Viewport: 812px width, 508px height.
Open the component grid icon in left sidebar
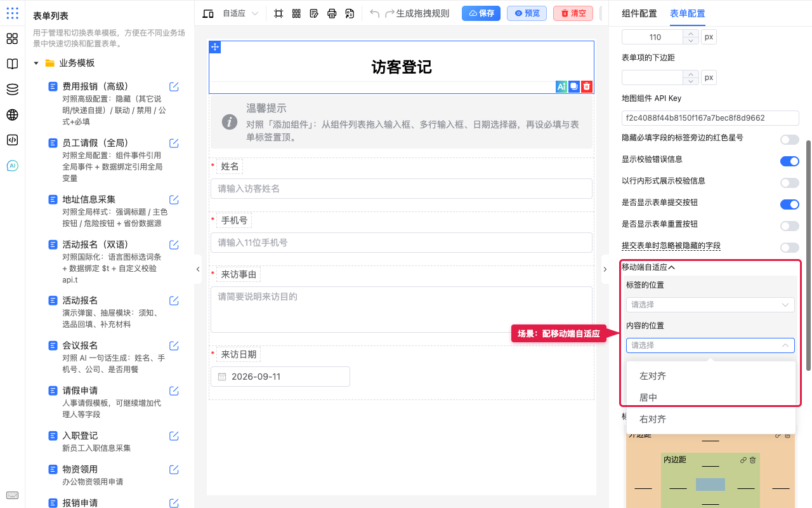pyautogui.click(x=12, y=39)
